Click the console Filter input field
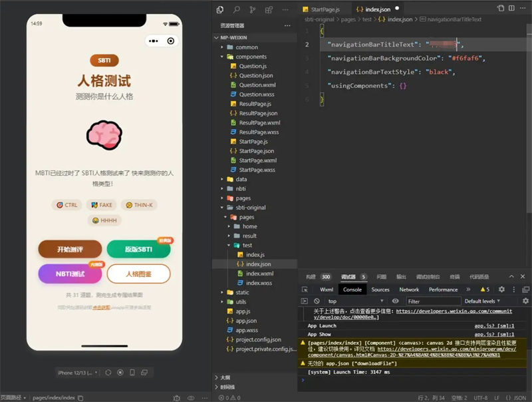Viewport: 532px width, 402px height. pyautogui.click(x=432, y=301)
